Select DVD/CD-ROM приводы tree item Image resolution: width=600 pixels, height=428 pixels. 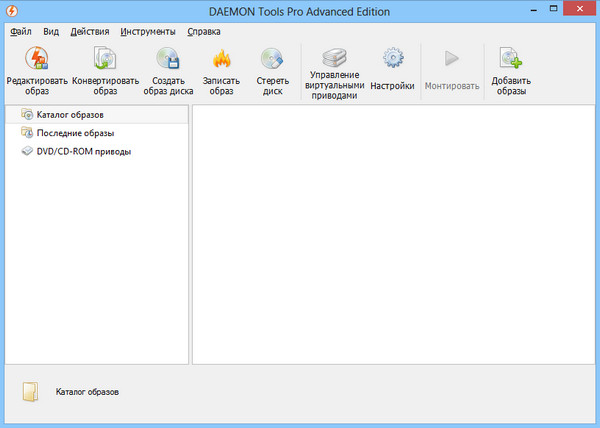(84, 152)
